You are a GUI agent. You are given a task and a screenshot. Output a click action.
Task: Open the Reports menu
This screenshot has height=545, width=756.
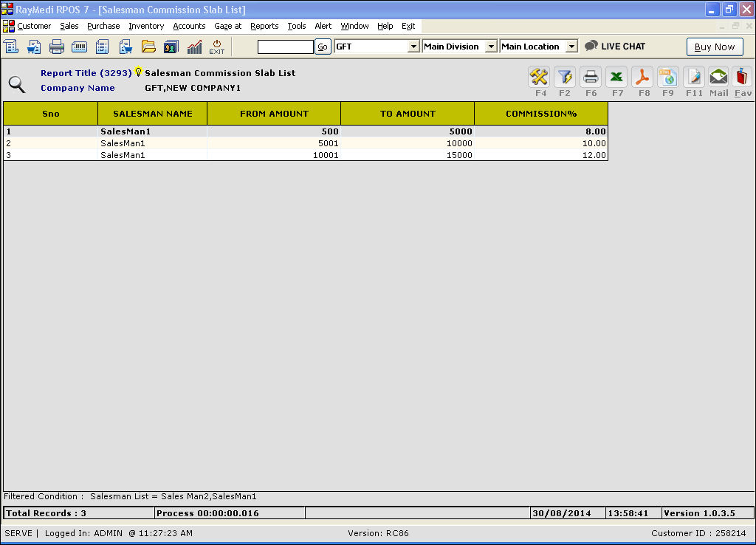(x=264, y=26)
